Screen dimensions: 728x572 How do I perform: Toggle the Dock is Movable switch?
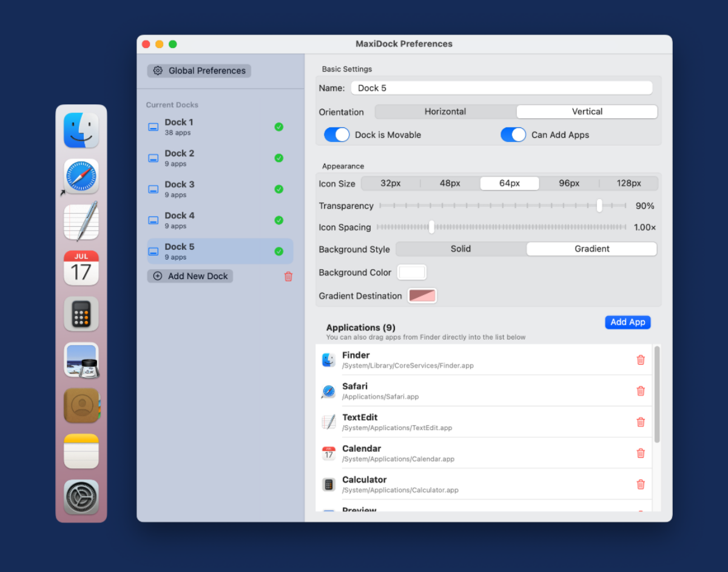337,135
